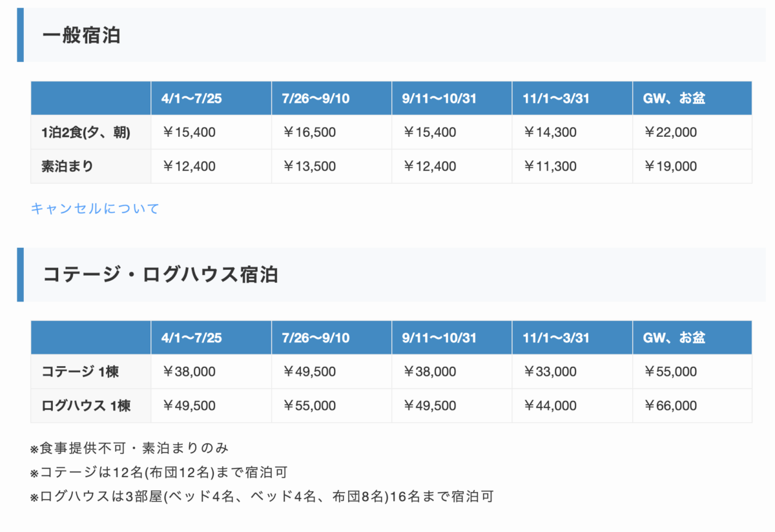The image size is (775, 532).
Task: Click the ￥16,500 summer meal-plan price
Action: (x=309, y=132)
